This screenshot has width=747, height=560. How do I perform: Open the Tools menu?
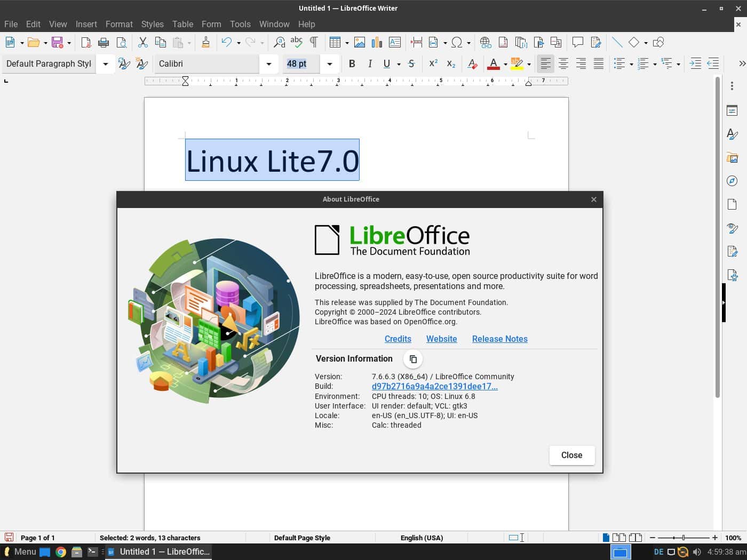[x=240, y=24]
